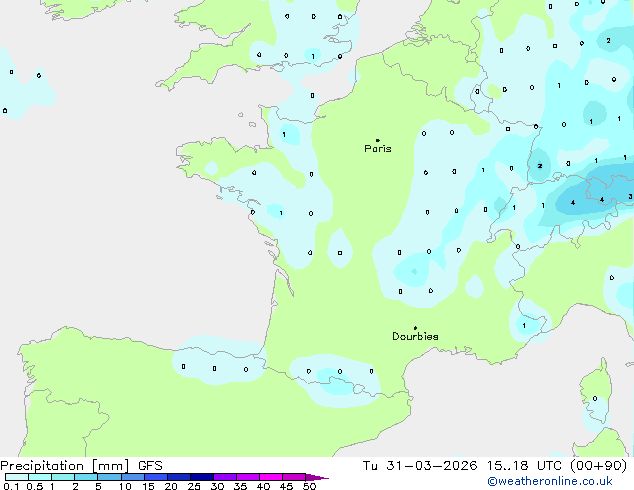Click the '3' value at right map edge

click(630, 196)
